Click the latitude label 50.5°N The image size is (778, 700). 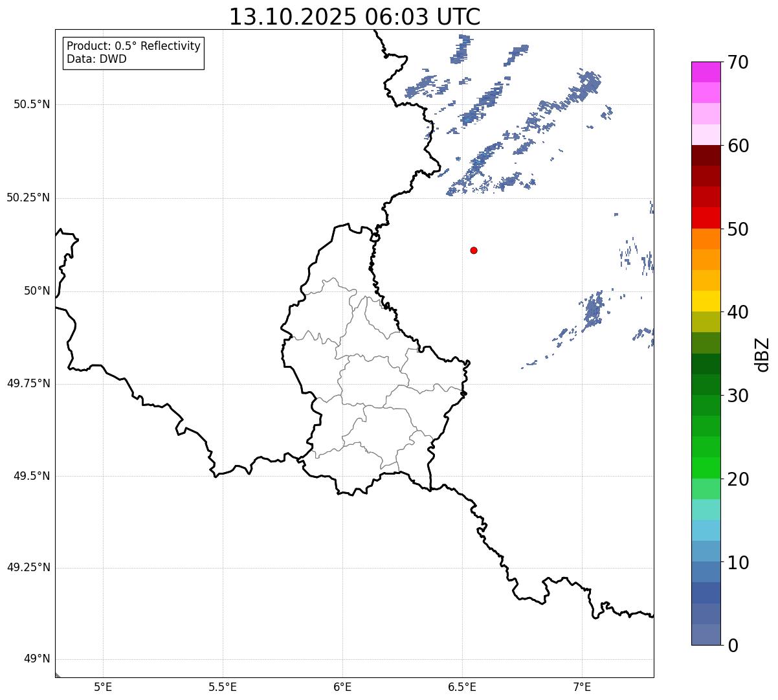(x=32, y=104)
